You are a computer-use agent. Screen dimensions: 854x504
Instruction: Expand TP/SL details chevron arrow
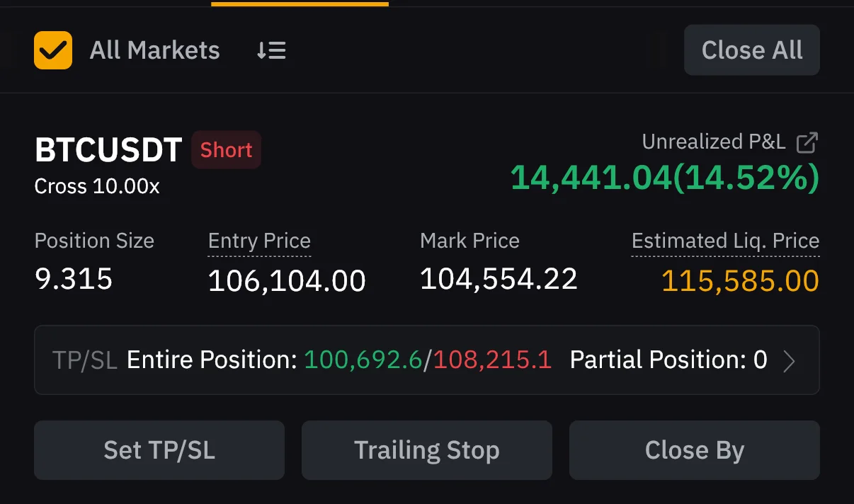(x=790, y=361)
